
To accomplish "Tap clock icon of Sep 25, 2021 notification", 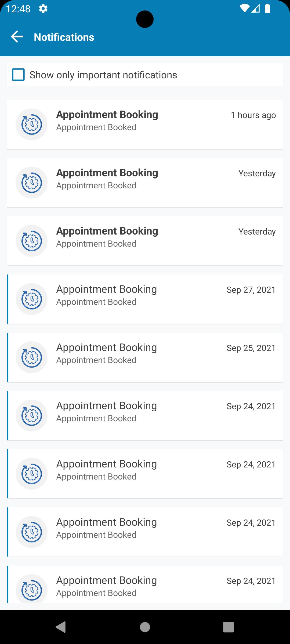I will (32, 357).
